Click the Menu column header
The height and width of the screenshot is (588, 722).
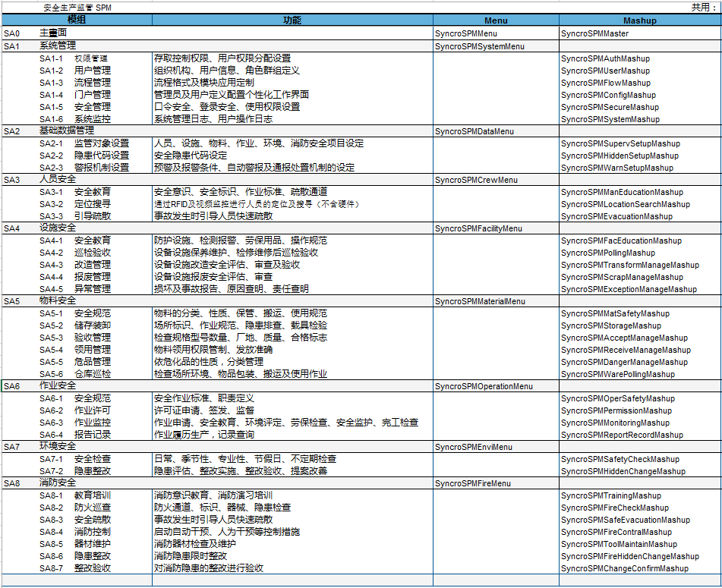496,20
